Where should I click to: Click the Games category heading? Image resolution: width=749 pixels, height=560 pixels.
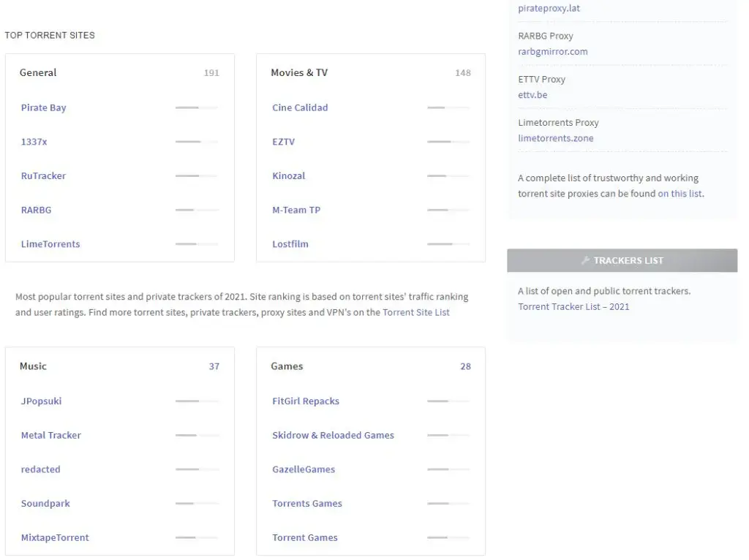[x=287, y=366]
